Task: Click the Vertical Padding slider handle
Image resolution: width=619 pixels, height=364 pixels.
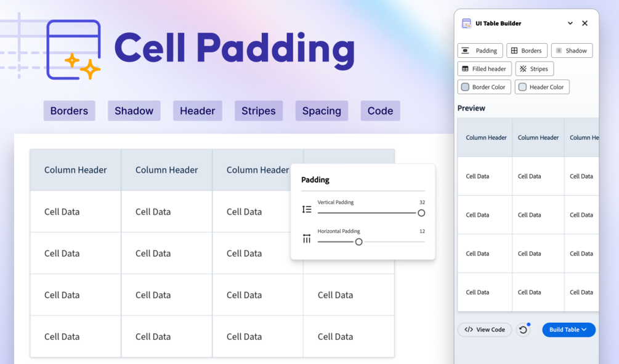Action: pyautogui.click(x=421, y=212)
